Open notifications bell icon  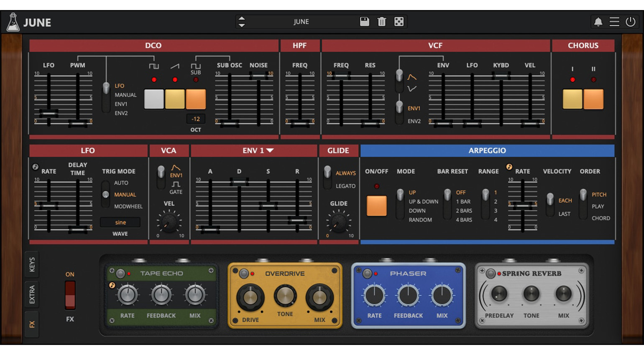[x=598, y=22]
